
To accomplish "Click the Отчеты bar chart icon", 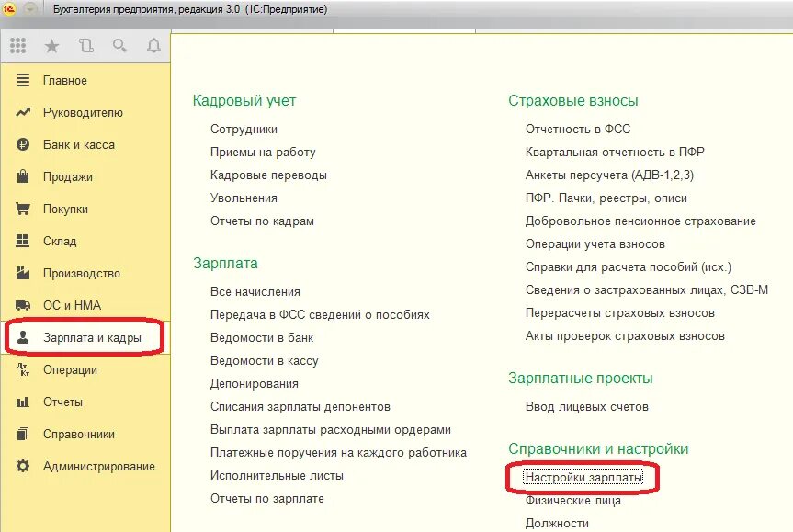I will (x=23, y=402).
